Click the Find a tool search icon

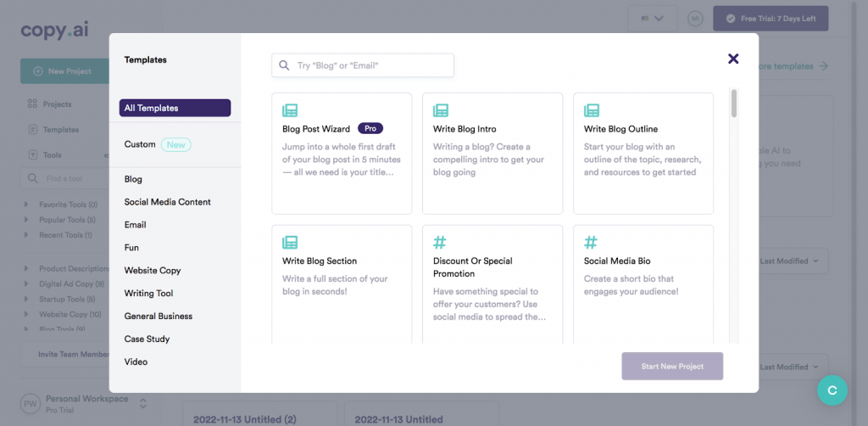pos(33,178)
